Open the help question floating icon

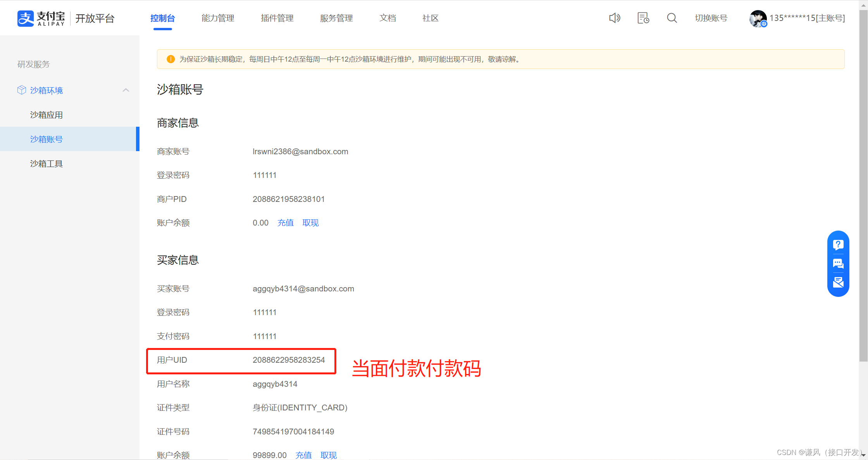[838, 245]
